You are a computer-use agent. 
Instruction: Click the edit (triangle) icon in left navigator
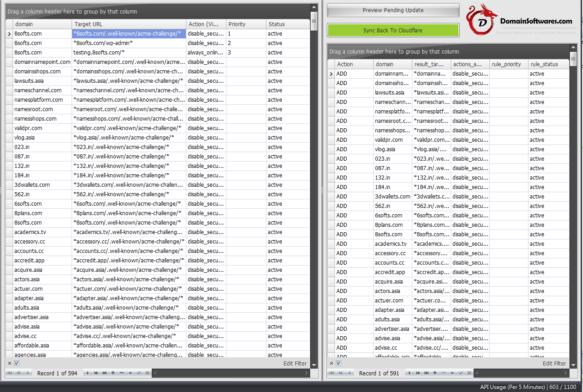(130, 373)
